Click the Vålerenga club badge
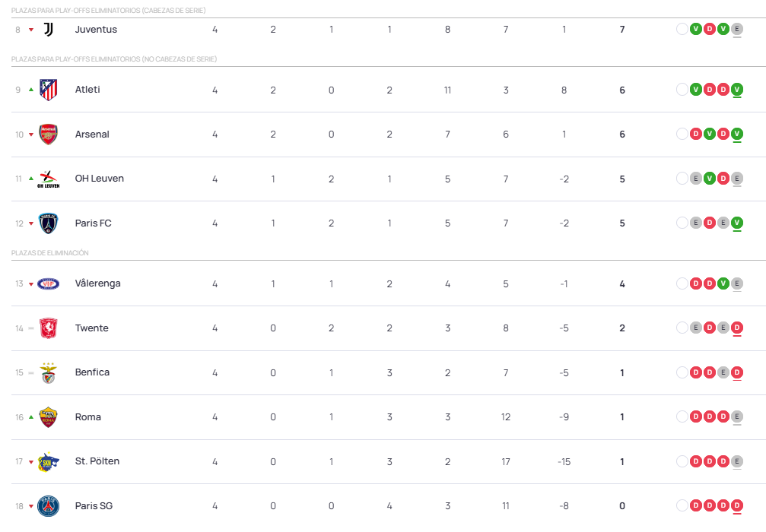This screenshot has height=532, width=766. click(x=49, y=283)
